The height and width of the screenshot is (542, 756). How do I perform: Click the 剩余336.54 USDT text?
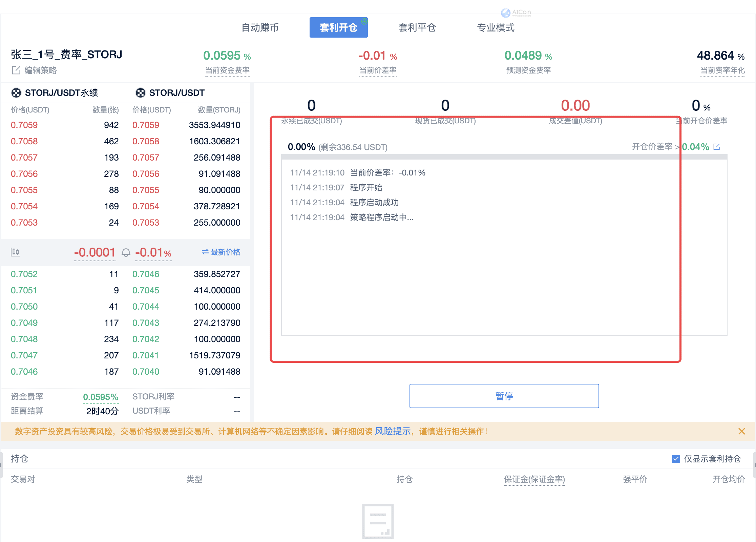353,147
